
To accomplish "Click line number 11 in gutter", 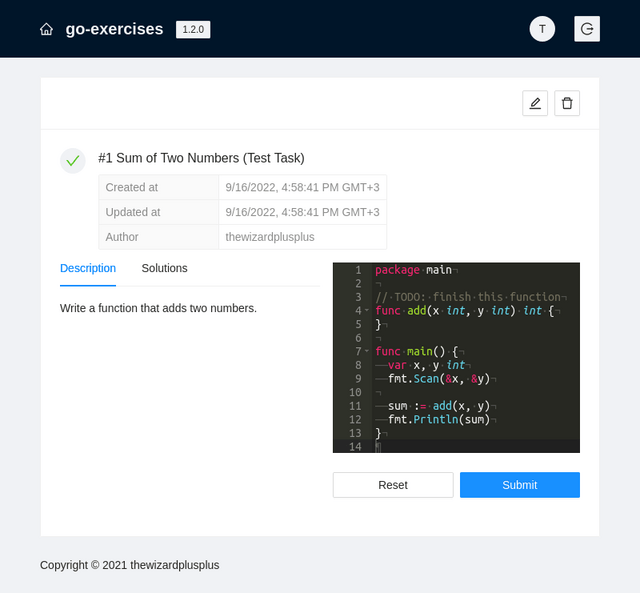I will pyautogui.click(x=355, y=406).
